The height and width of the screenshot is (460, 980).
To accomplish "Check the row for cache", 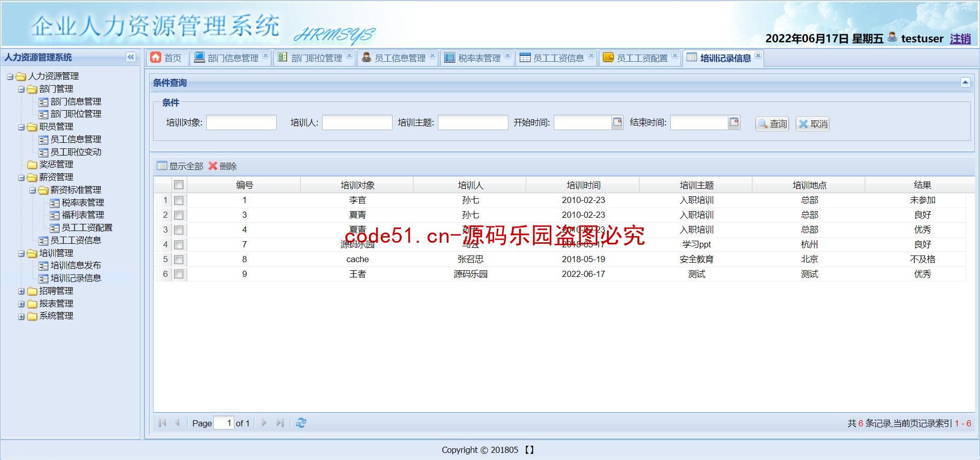I will pyautogui.click(x=179, y=260).
